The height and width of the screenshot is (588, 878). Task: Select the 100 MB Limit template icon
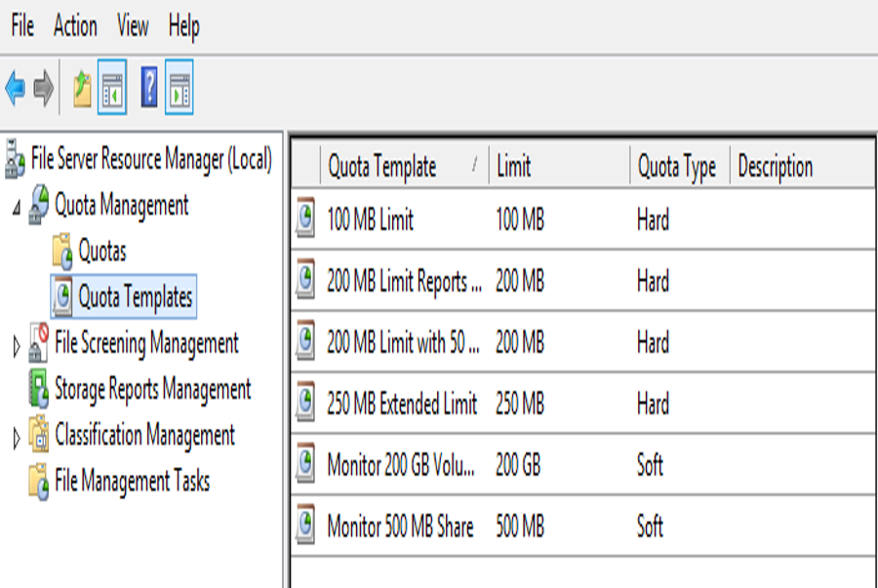[305, 217]
